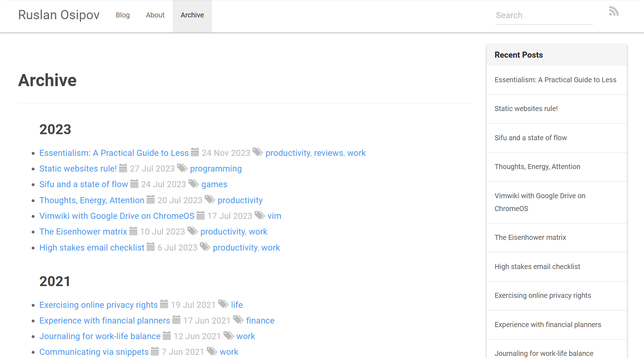The width and height of the screenshot is (644, 358).
Task: Select the Archive navigation tab
Action: click(x=192, y=15)
